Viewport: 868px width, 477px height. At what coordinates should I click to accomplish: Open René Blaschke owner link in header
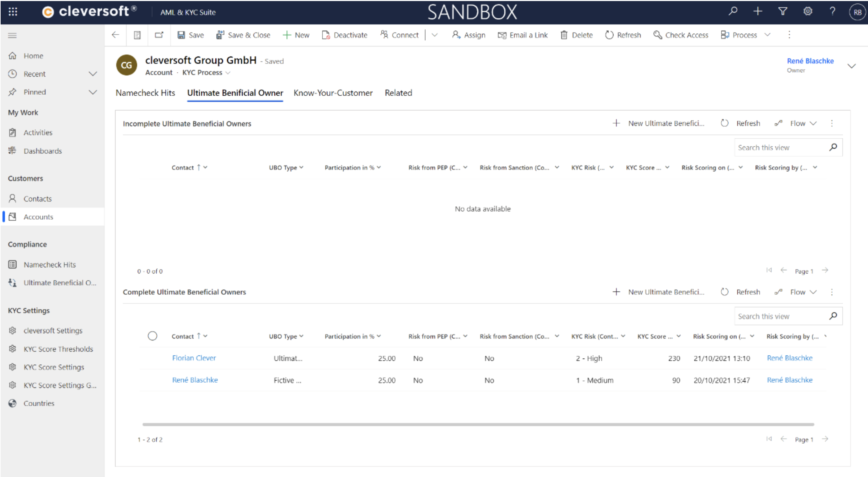click(810, 61)
